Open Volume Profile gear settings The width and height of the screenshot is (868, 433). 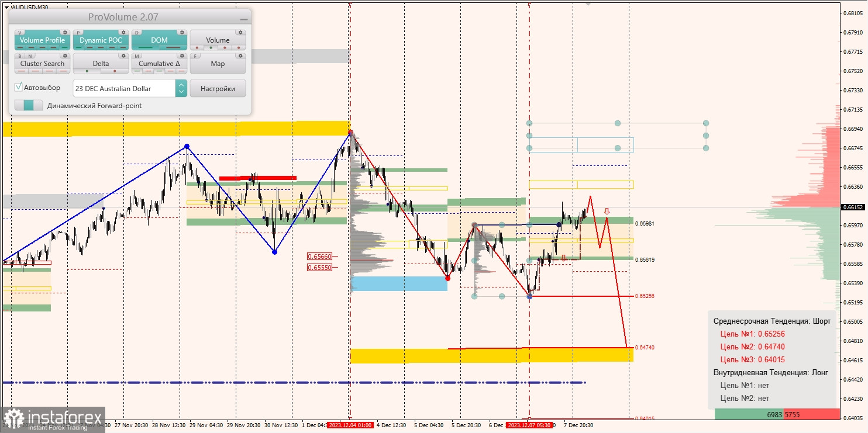tap(65, 32)
